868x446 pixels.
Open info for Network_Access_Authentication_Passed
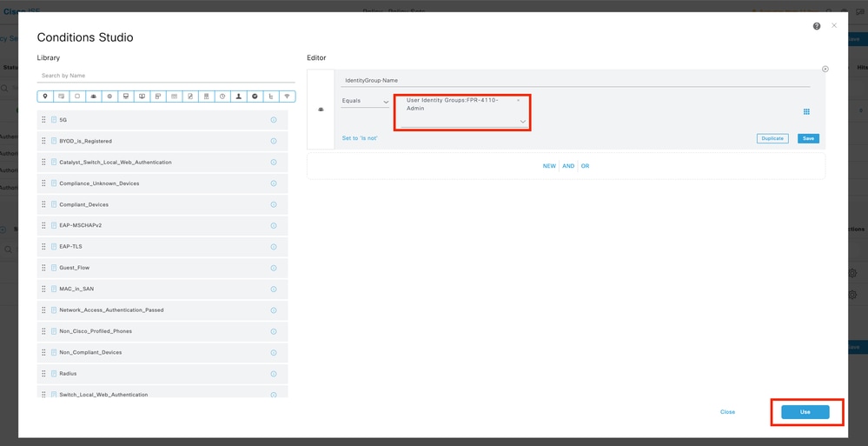tap(274, 310)
